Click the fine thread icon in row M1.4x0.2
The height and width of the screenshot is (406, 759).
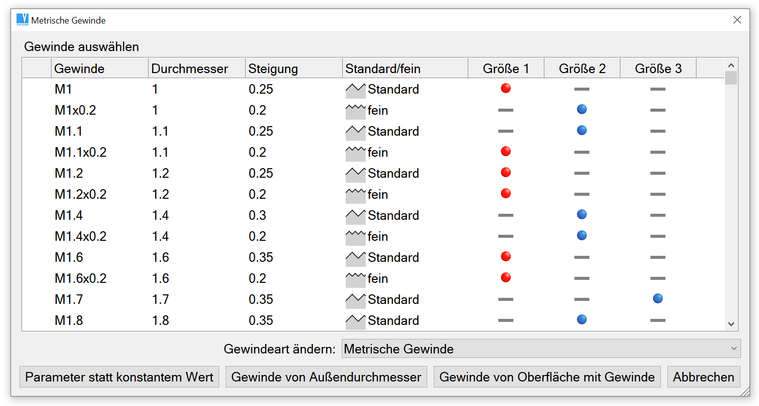coord(355,236)
